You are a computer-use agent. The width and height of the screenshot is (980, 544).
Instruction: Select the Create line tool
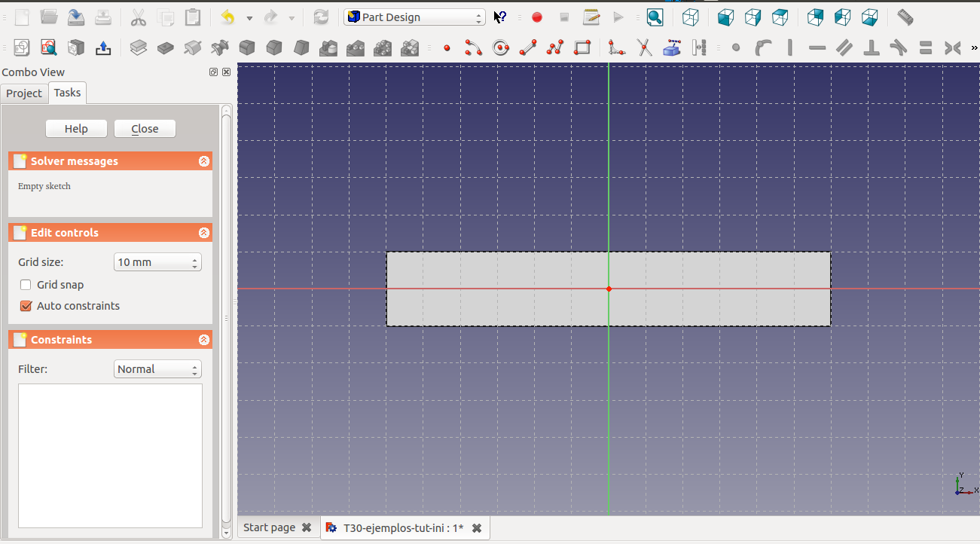pyautogui.click(x=528, y=48)
